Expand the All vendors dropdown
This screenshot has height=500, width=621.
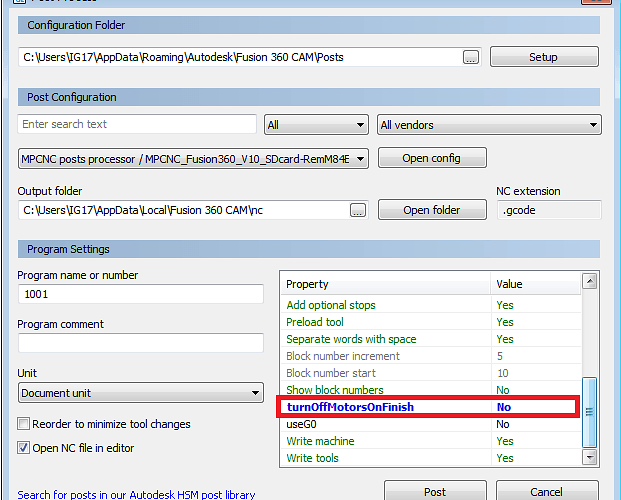[x=488, y=125]
